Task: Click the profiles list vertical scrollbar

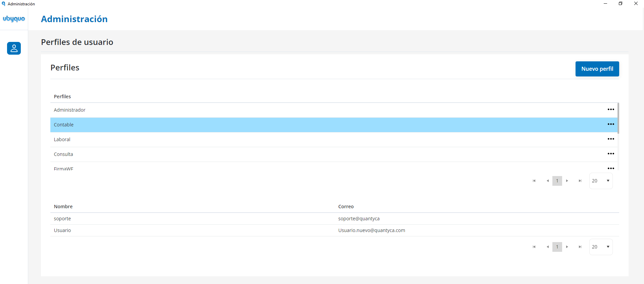Action: [x=618, y=118]
